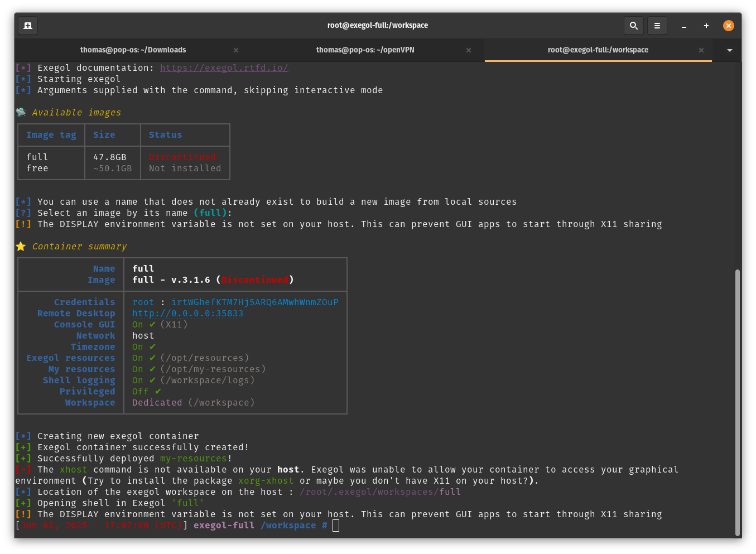Close the ~/Downloads tab
Image resolution: width=756 pixels, height=554 pixels.
(x=236, y=50)
